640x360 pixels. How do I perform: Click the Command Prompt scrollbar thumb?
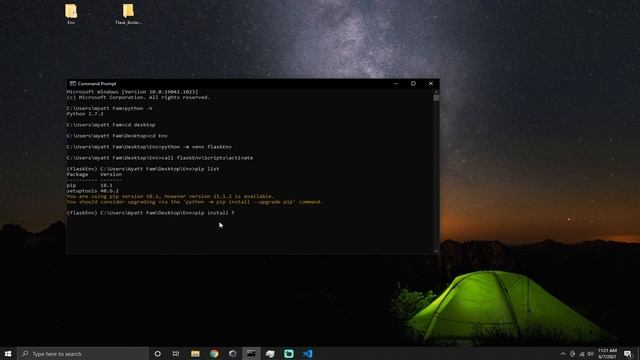pos(436,98)
